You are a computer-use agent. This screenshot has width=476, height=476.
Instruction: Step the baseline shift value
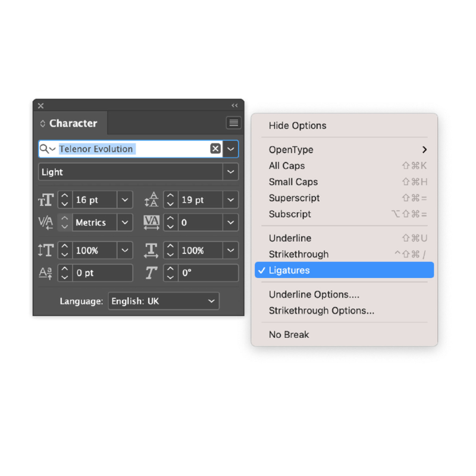coord(65,273)
